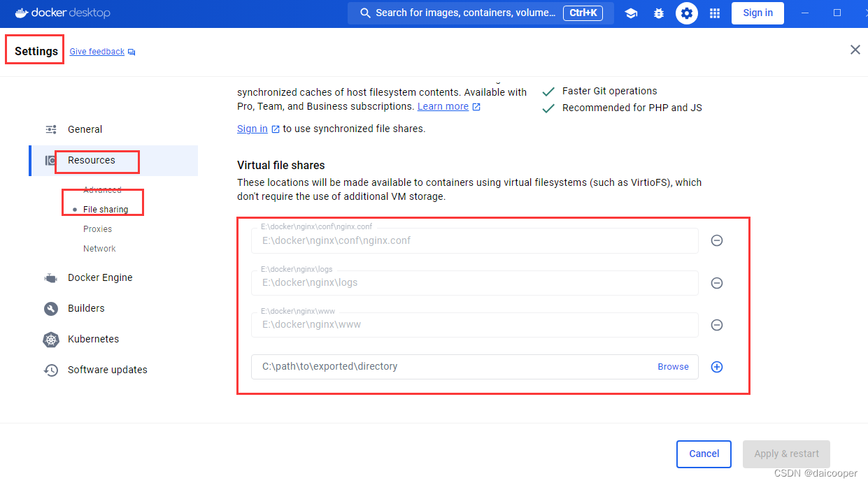Click the search images and containers box
Viewport: 868px width, 485px height.
481,13
